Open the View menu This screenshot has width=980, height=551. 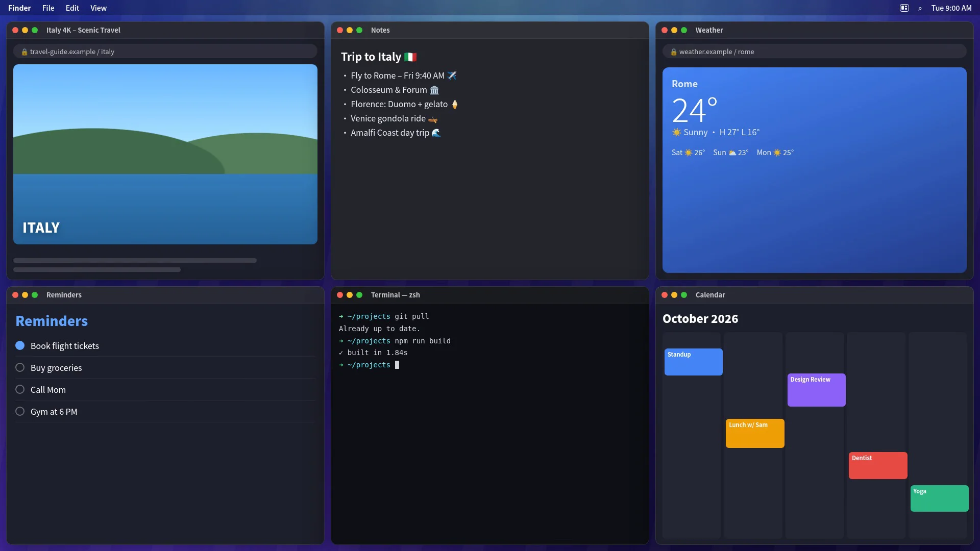(x=99, y=8)
